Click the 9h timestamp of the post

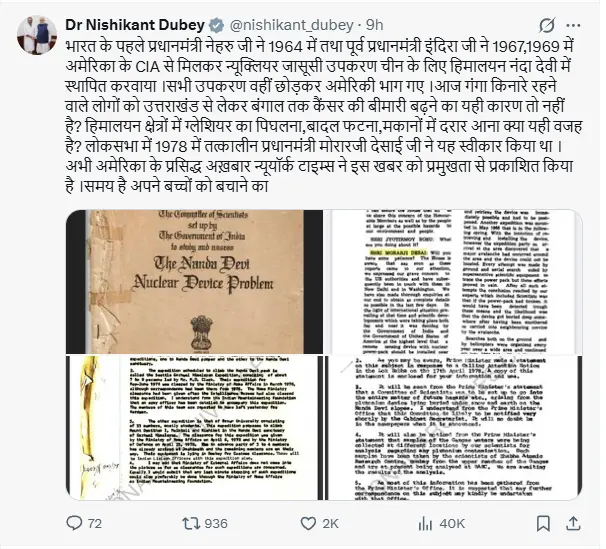tap(374, 25)
